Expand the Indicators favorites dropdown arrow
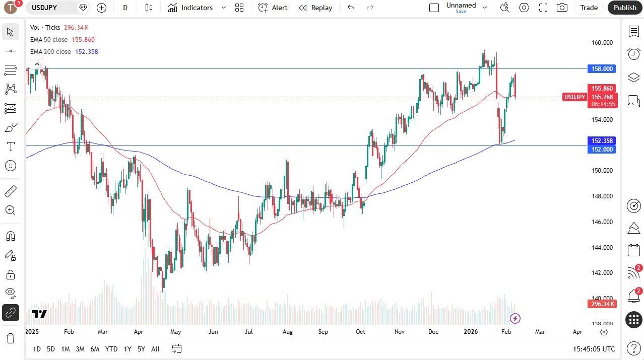Image resolution: width=644 pixels, height=360 pixels. pyautogui.click(x=224, y=8)
